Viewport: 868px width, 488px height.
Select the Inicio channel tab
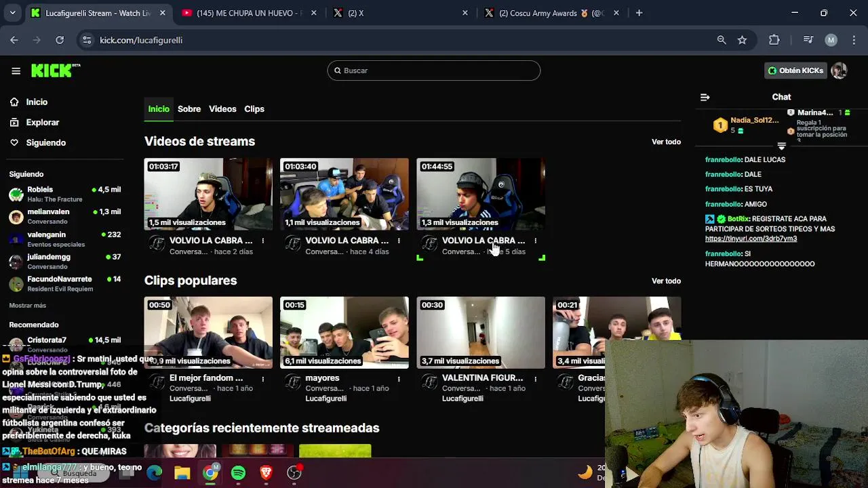(x=159, y=108)
